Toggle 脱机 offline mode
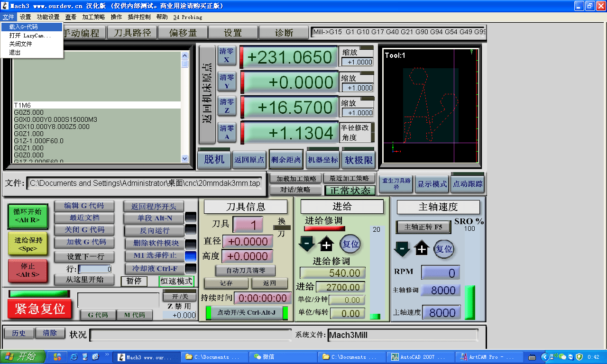This screenshot has width=607, height=364. [214, 159]
